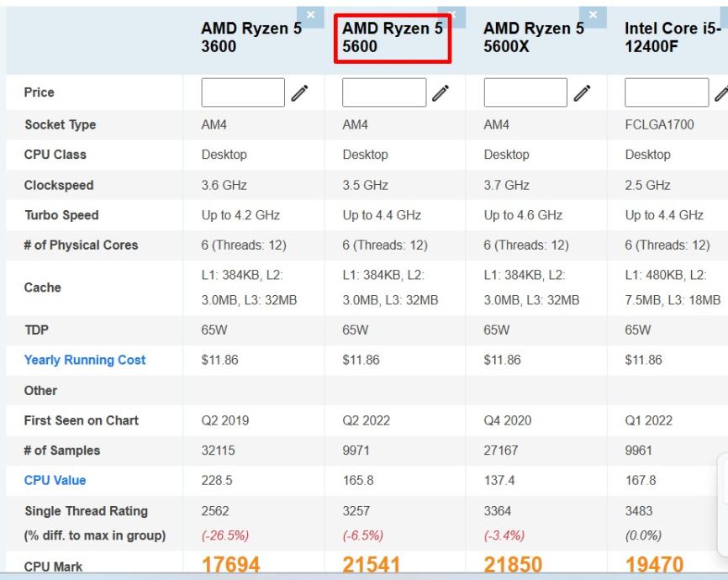Remove AMD Ryzen 5 5600X column
Screen dimensions: 728x580
(x=593, y=14)
